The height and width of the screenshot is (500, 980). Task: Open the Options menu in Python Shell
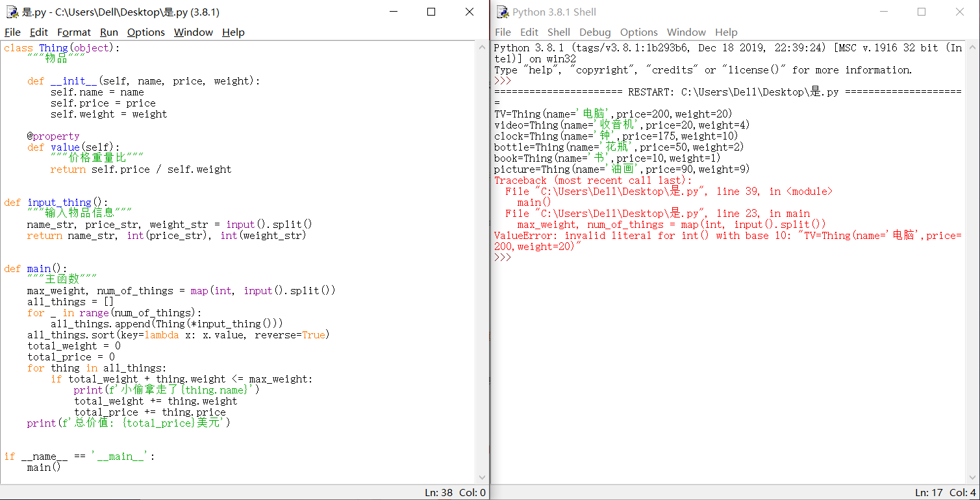(x=639, y=32)
